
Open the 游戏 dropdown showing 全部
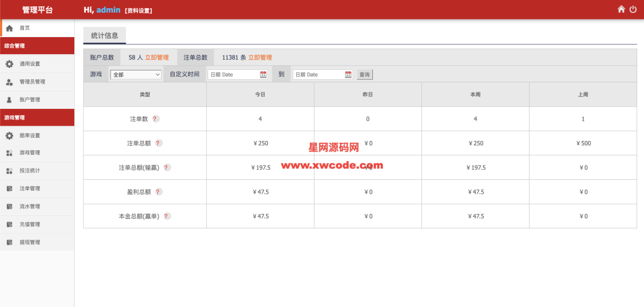pyautogui.click(x=136, y=74)
